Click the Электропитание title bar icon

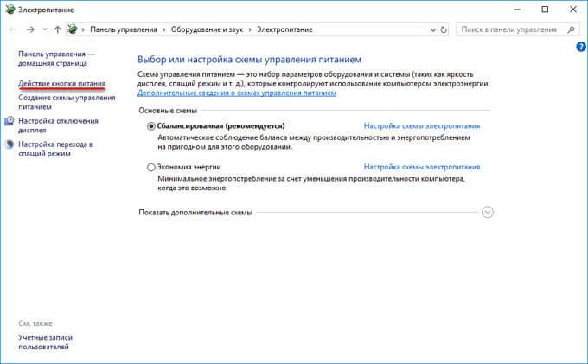[x=10, y=10]
